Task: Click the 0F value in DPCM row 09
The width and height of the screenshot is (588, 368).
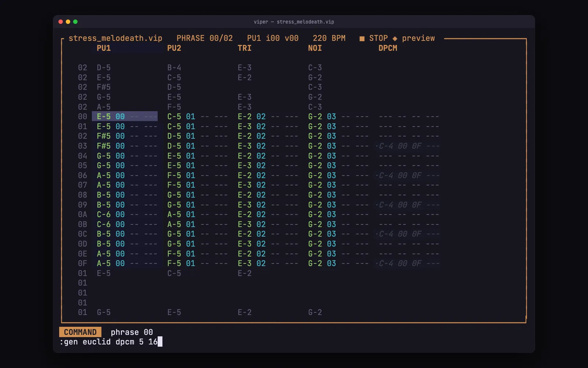Action: pos(416,205)
